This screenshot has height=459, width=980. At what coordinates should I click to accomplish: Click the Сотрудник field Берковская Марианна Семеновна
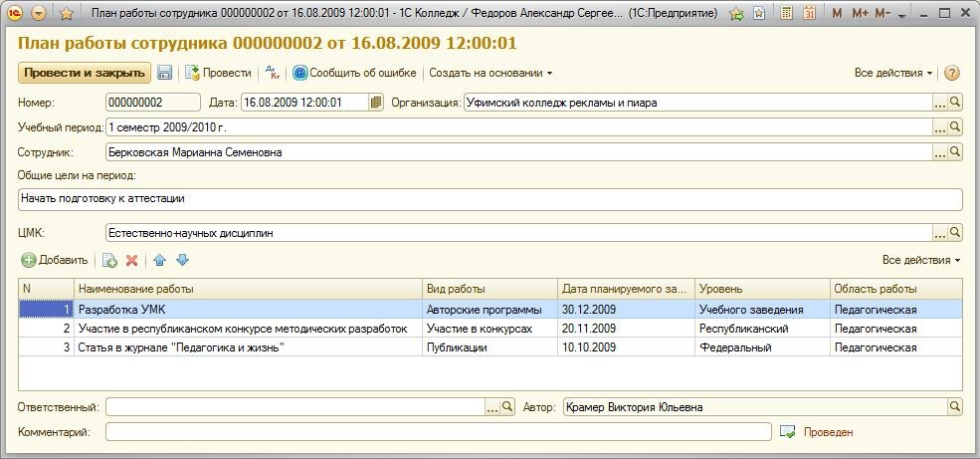(518, 152)
